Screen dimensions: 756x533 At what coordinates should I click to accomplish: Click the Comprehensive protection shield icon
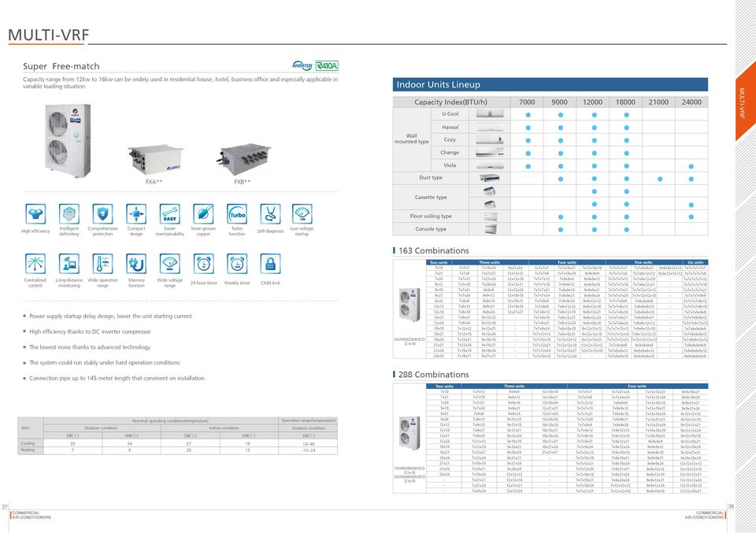(x=102, y=214)
